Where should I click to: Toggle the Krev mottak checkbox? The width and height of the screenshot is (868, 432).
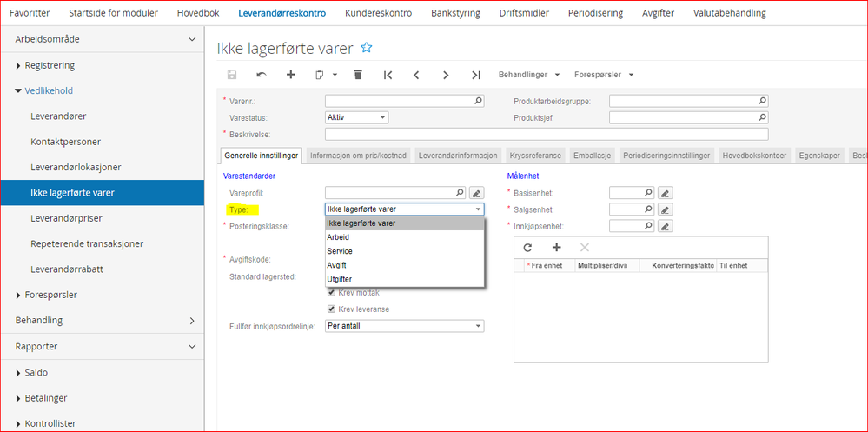pos(332,292)
